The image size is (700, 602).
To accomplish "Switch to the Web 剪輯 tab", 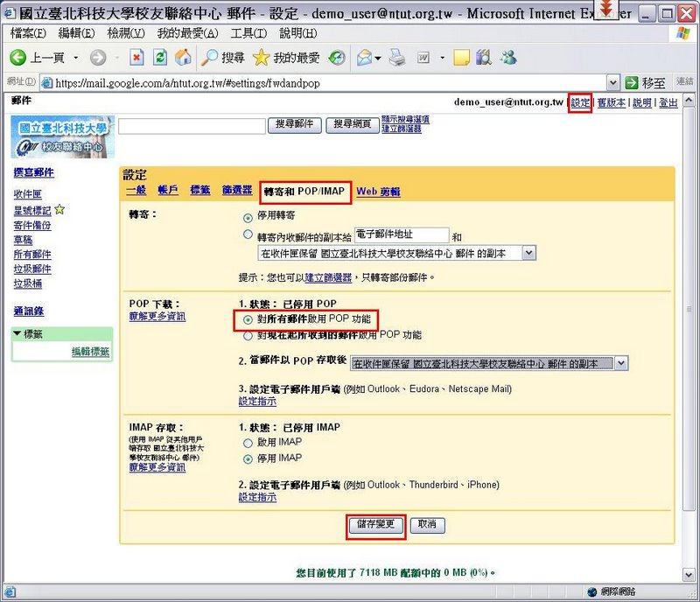I will tap(378, 192).
